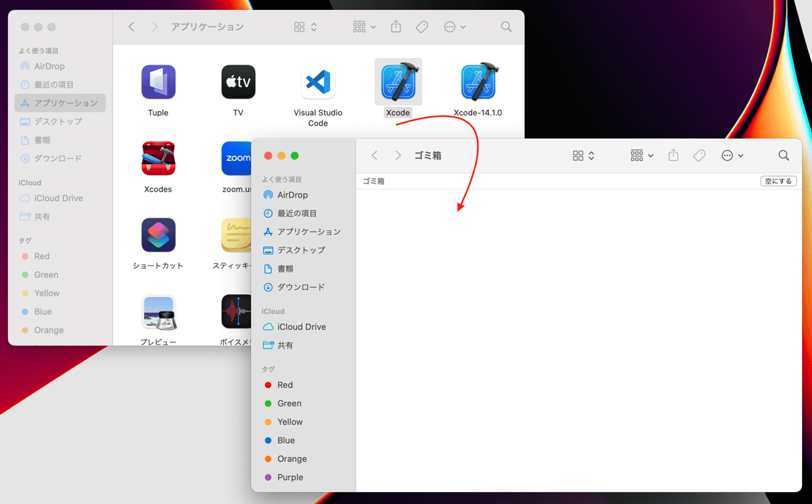Select the Visual Studio Code icon
The width and height of the screenshot is (812, 504).
point(318,82)
